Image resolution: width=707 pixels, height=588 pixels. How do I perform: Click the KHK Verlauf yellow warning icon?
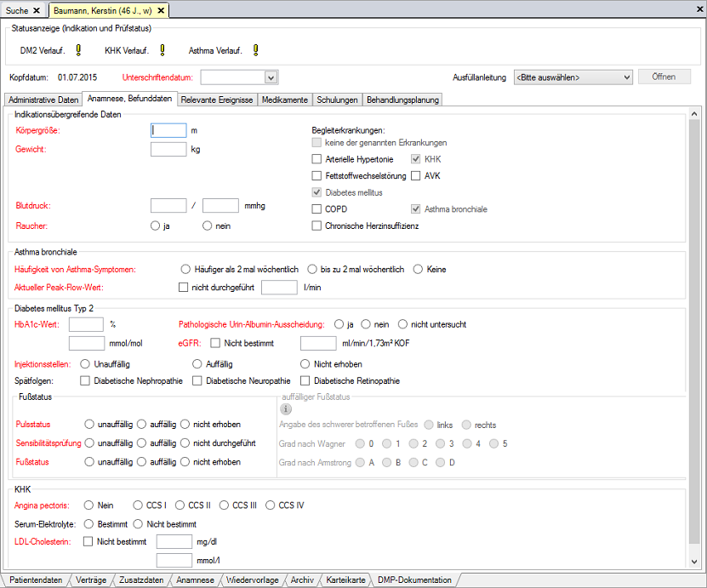[162, 50]
